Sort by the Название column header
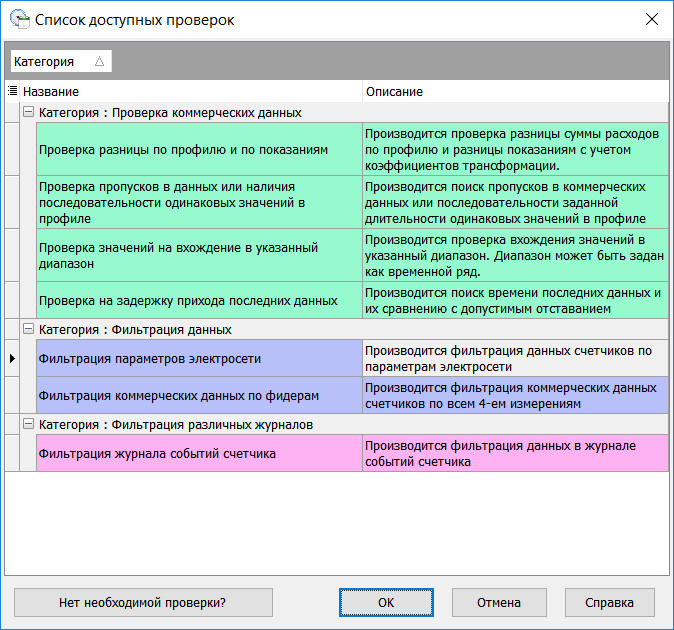Viewport: 674px width, 630px height. point(191,92)
